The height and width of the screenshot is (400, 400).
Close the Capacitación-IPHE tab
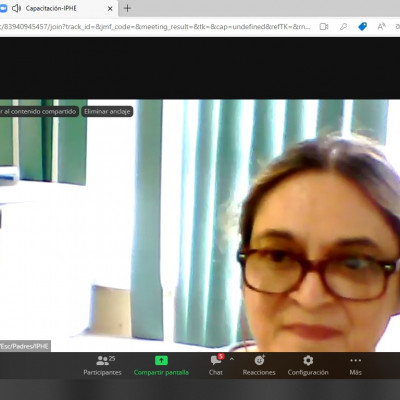(110, 9)
